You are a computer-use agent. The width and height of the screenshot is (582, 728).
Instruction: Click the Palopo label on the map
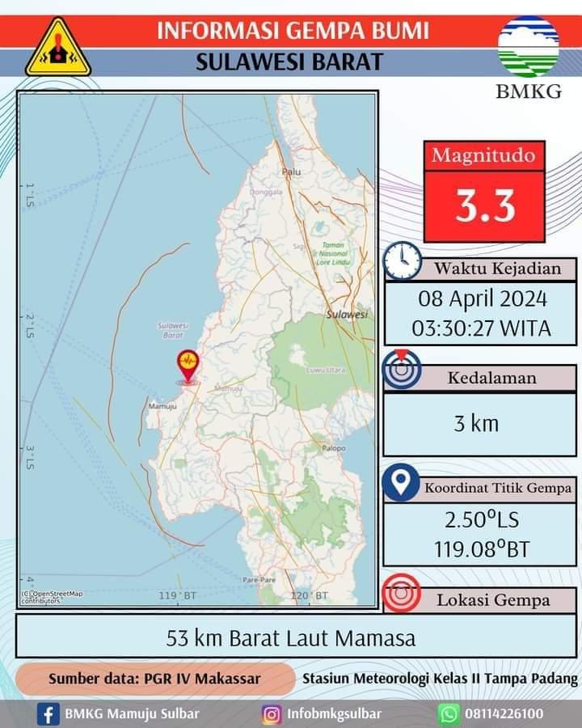[334, 448]
